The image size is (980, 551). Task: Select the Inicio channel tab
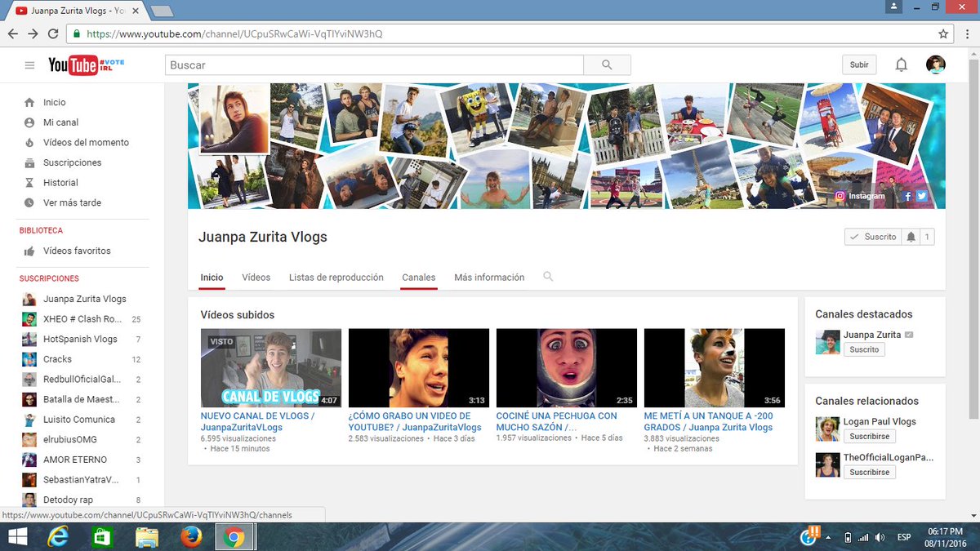[212, 278]
